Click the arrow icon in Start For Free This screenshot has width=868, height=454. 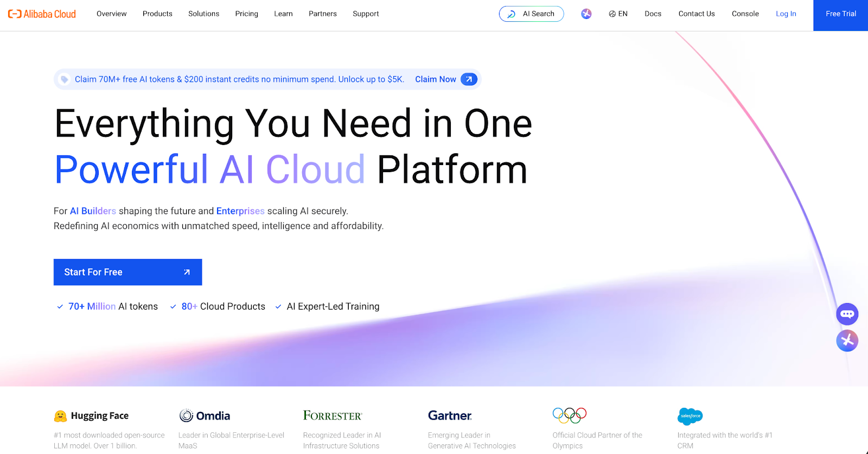(187, 272)
